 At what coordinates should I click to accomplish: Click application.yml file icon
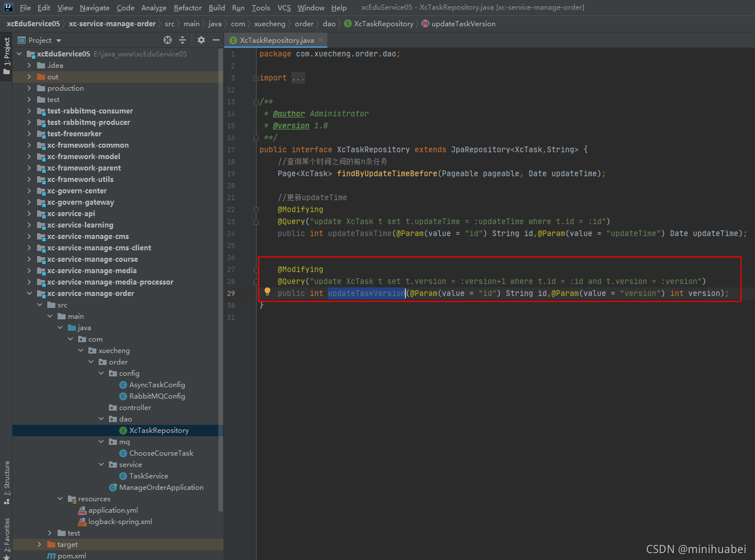point(82,510)
